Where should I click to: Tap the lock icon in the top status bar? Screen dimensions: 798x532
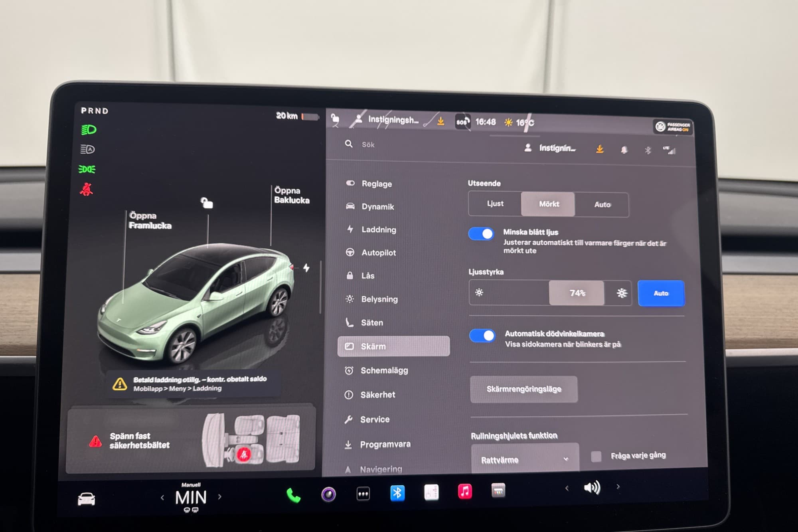(335, 119)
